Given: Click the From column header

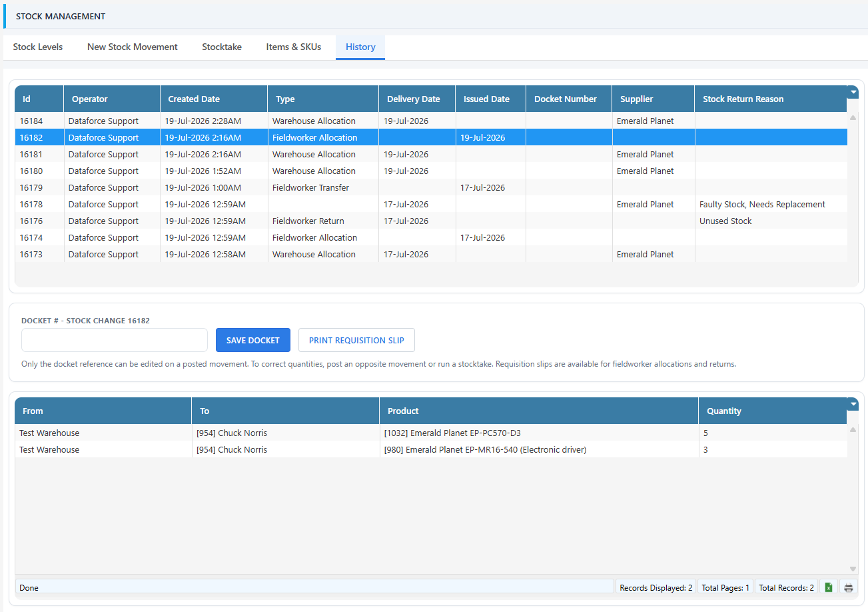Looking at the screenshot, I should [103, 411].
